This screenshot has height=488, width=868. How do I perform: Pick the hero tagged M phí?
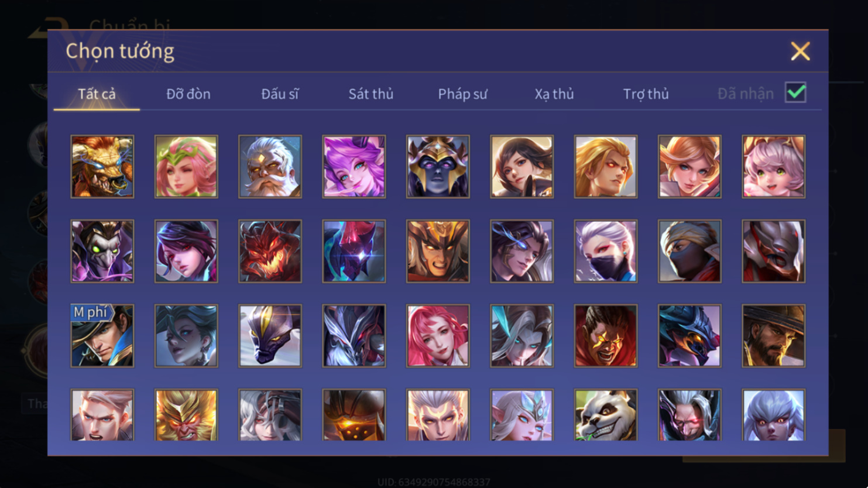[x=102, y=336]
